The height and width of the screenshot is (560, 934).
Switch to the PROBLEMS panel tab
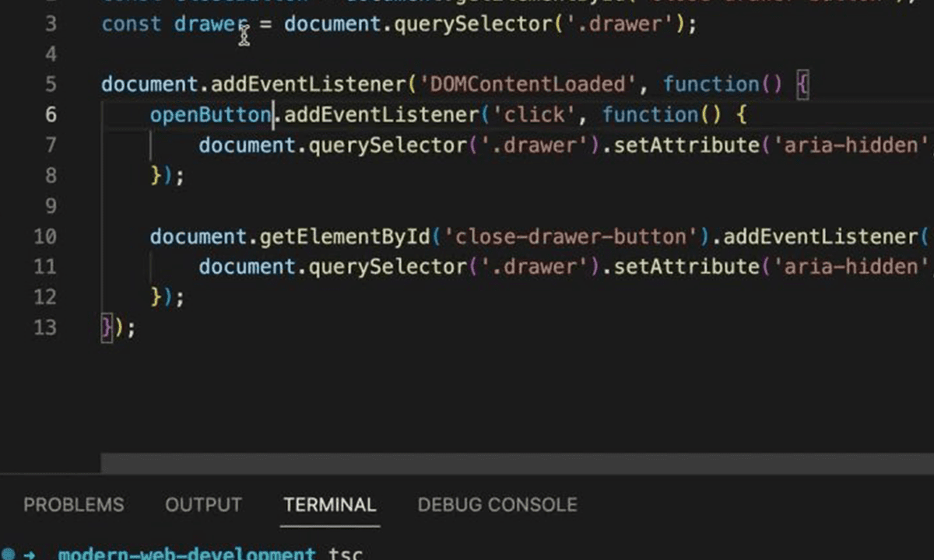[x=74, y=505]
